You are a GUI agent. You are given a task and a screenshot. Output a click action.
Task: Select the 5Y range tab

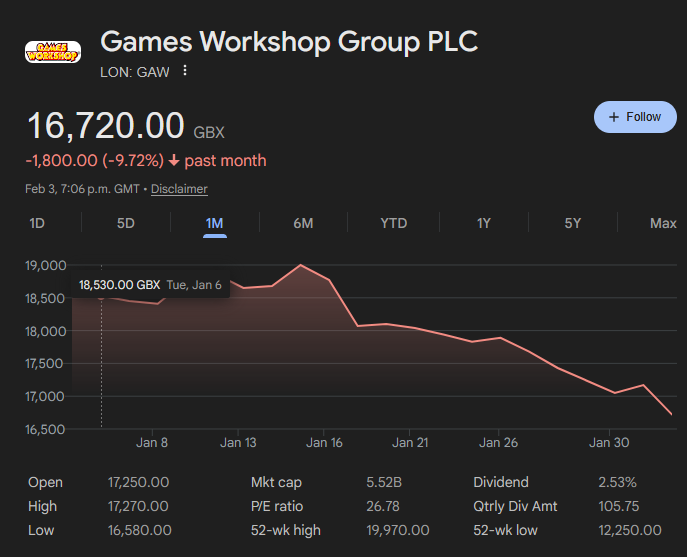(573, 224)
